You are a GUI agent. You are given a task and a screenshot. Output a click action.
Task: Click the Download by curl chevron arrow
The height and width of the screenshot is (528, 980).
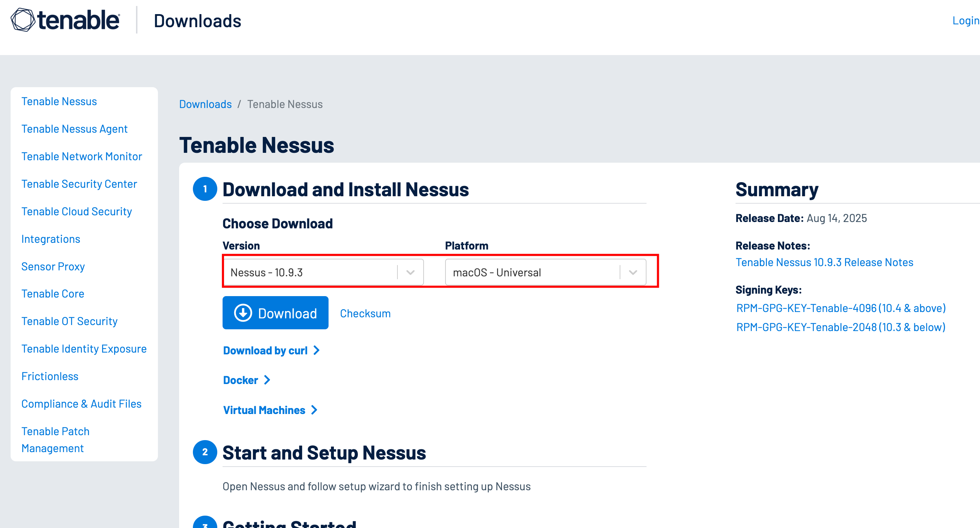(316, 350)
